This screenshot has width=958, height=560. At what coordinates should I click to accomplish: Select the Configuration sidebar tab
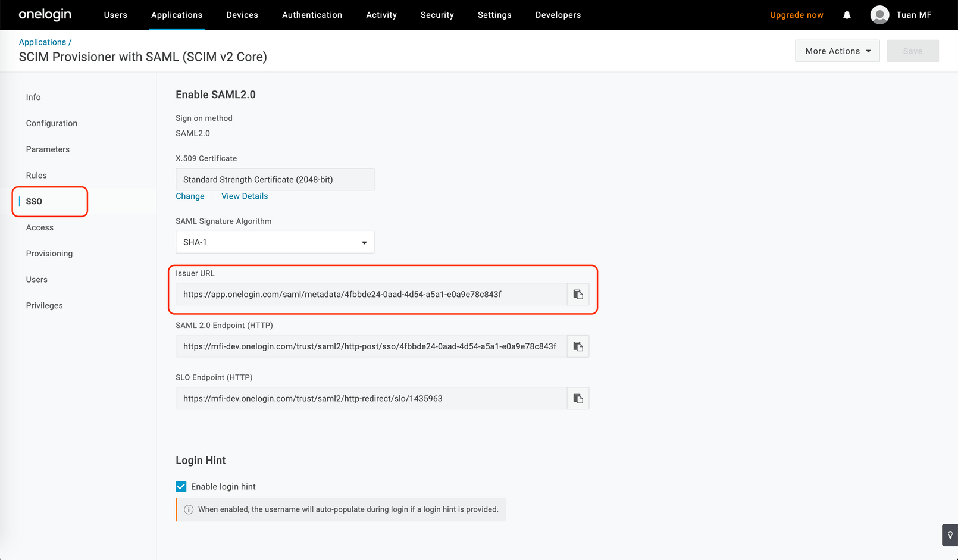point(52,123)
